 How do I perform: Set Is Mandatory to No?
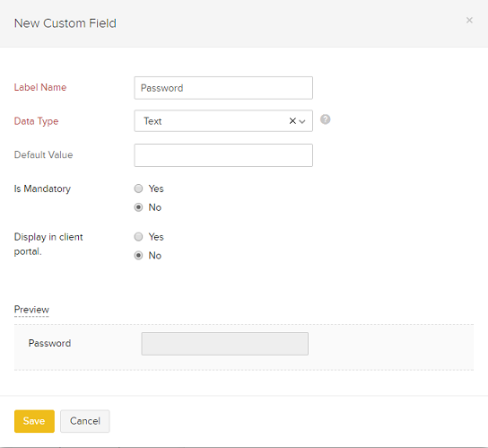tap(138, 207)
